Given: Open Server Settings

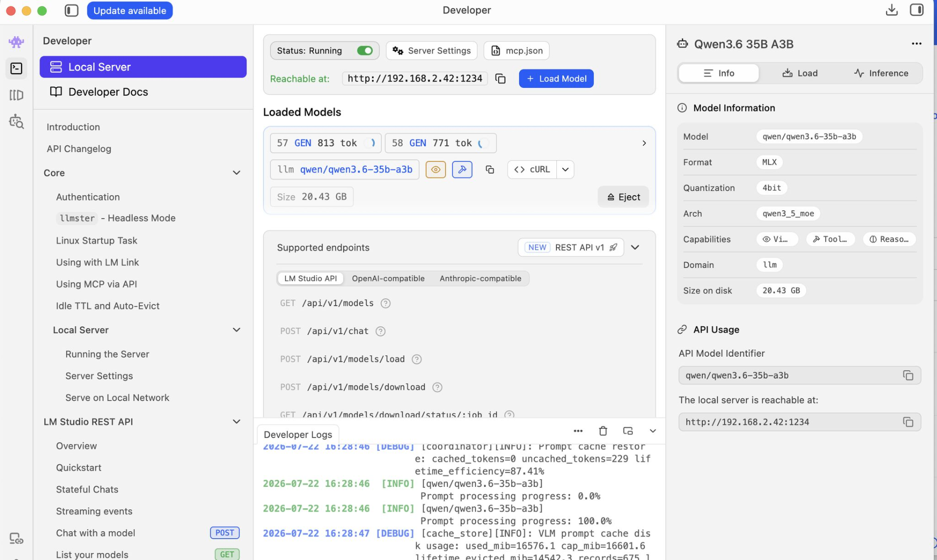Looking at the screenshot, I should 431,51.
